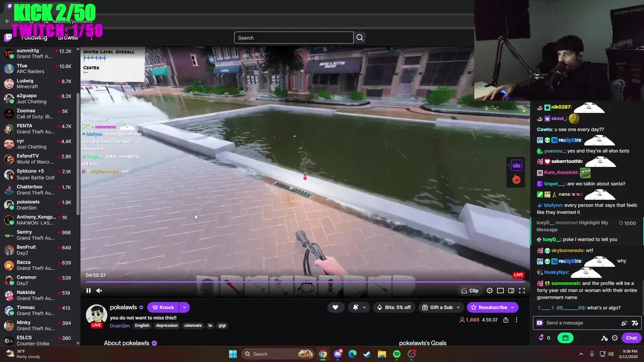The width and height of the screenshot is (644, 362).
Task: Open Google Chrome from taskbar
Action: click(323, 354)
